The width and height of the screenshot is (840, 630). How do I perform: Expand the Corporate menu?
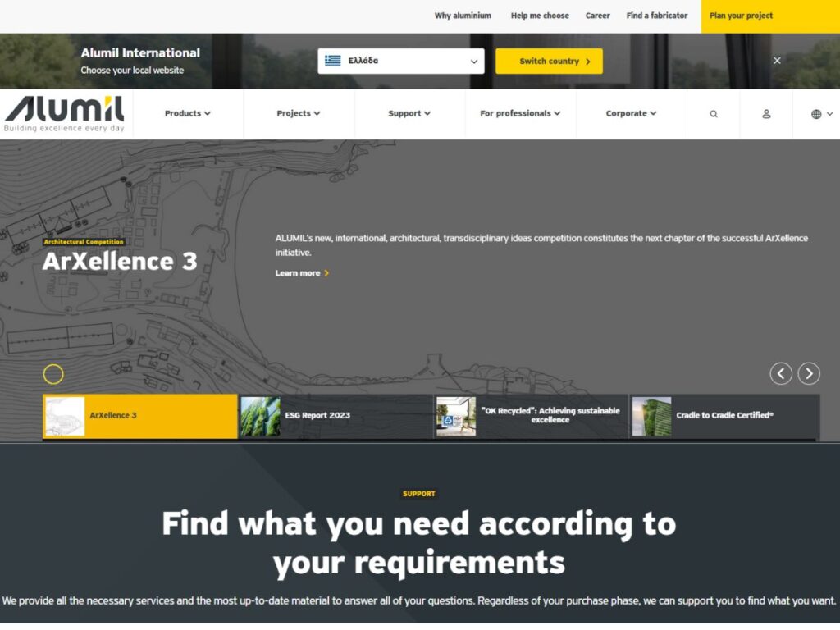[631, 113]
